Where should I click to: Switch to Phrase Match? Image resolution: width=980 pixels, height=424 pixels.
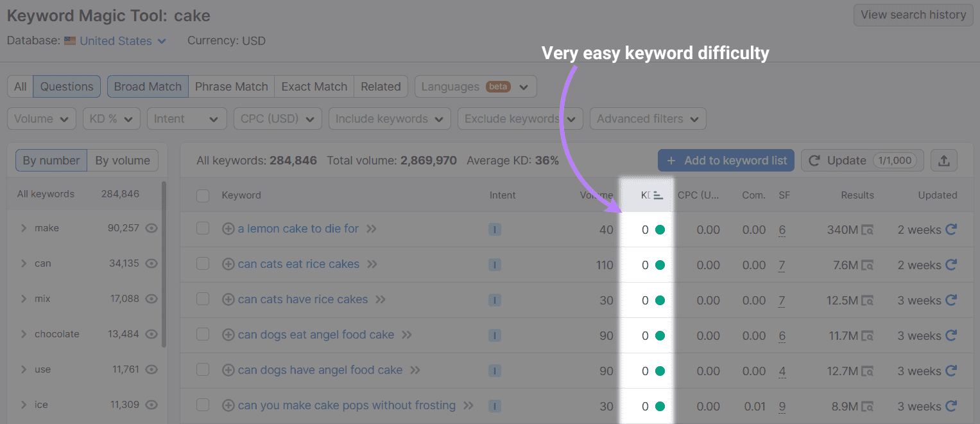point(232,87)
